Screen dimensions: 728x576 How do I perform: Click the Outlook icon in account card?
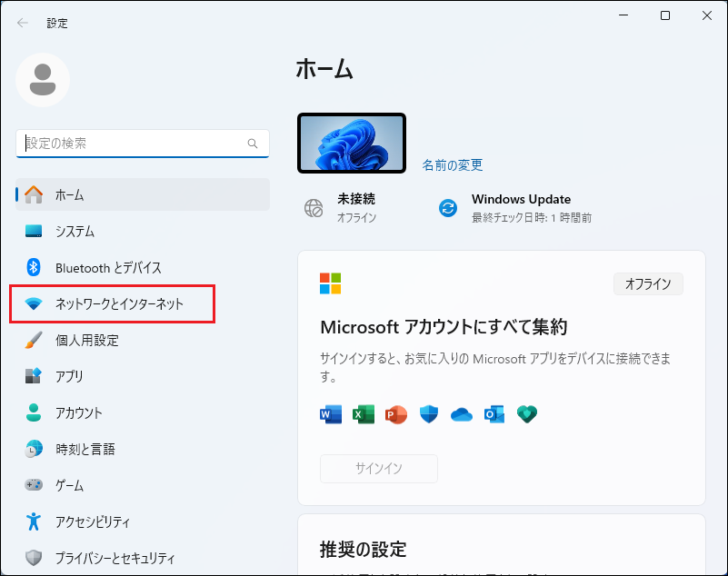pyautogui.click(x=494, y=414)
